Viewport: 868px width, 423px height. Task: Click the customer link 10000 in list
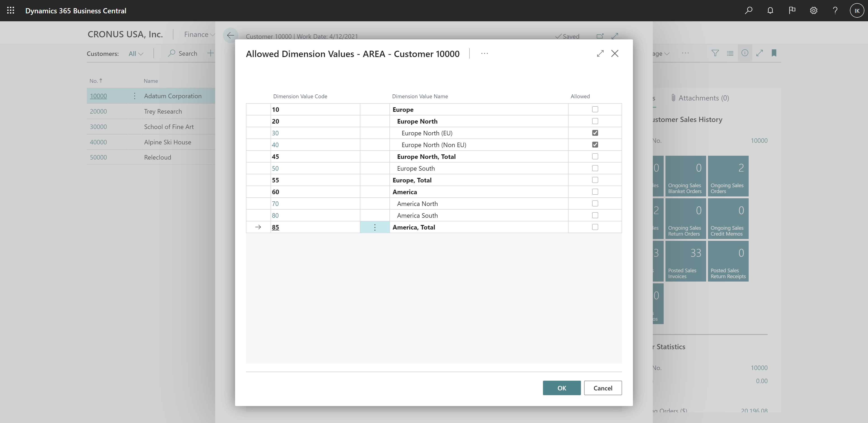coord(99,95)
